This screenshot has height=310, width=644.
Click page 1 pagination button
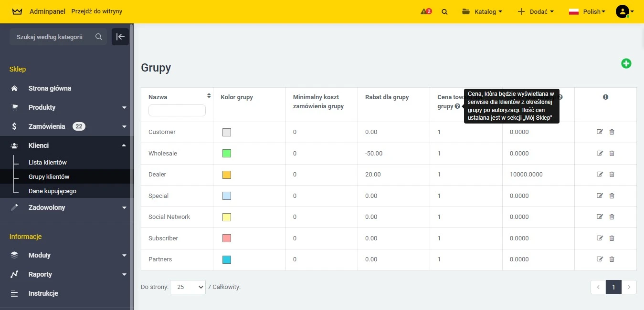point(613,287)
